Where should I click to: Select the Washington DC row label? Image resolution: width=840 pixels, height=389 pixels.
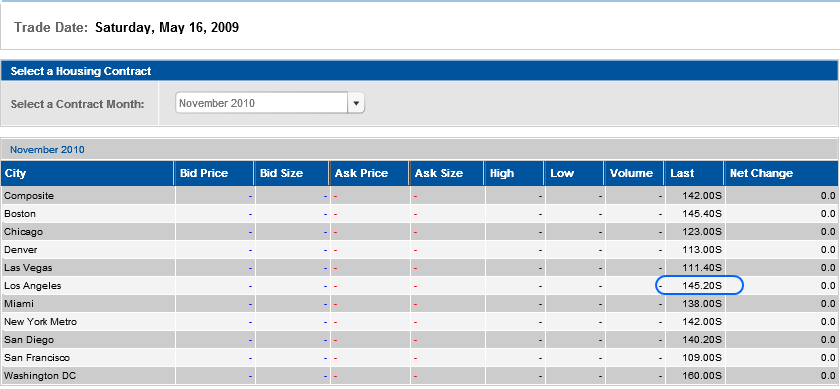40,376
